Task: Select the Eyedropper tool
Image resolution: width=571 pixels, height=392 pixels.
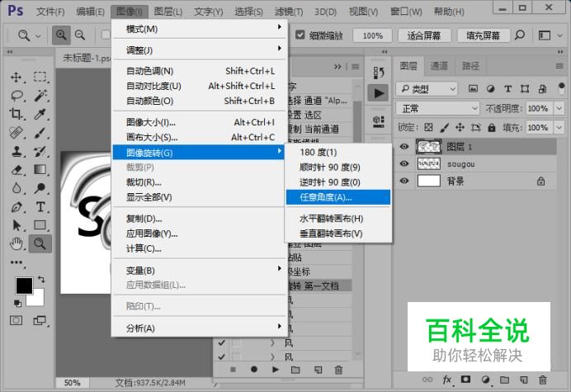Action: pyautogui.click(x=40, y=114)
